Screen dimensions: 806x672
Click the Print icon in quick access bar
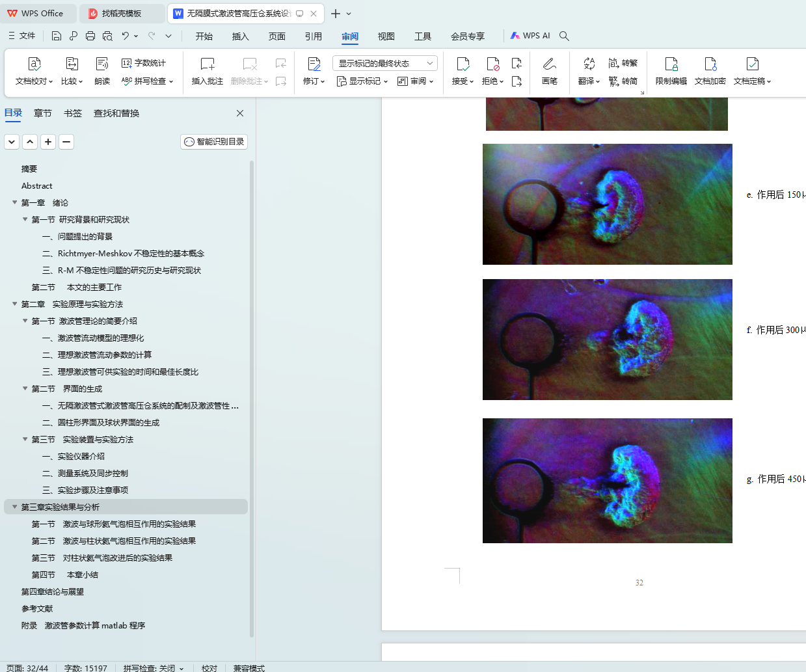point(90,36)
